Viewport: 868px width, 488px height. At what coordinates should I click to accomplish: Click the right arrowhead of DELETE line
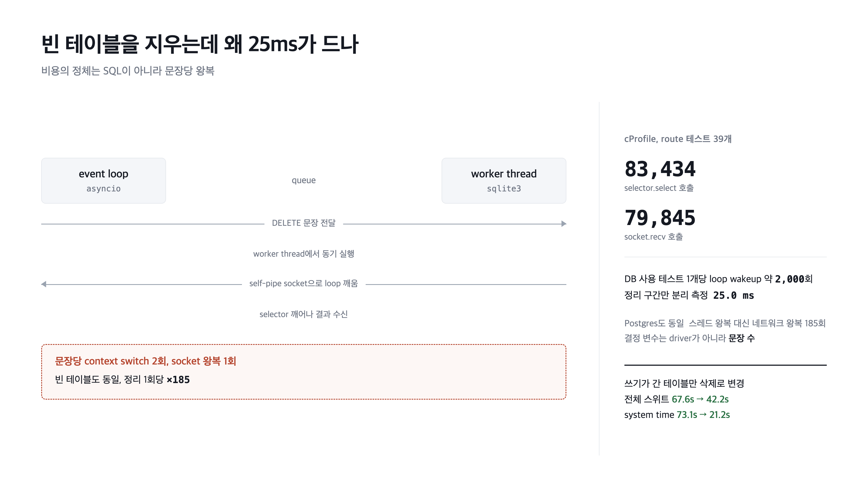(564, 224)
